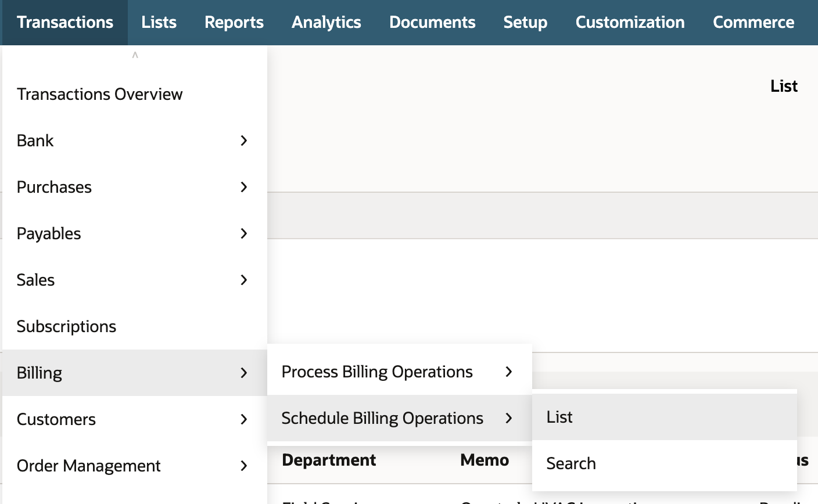818x504 pixels.
Task: Open the Lists menu
Action: tap(159, 22)
